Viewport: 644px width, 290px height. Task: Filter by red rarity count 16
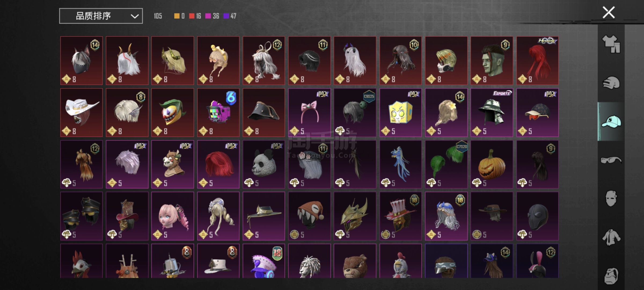[195, 16]
